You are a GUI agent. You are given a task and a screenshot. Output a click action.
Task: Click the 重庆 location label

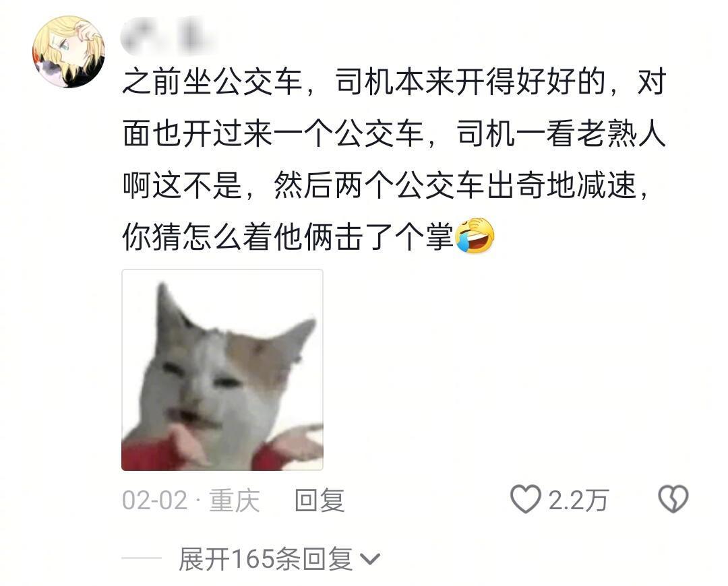coord(235,500)
